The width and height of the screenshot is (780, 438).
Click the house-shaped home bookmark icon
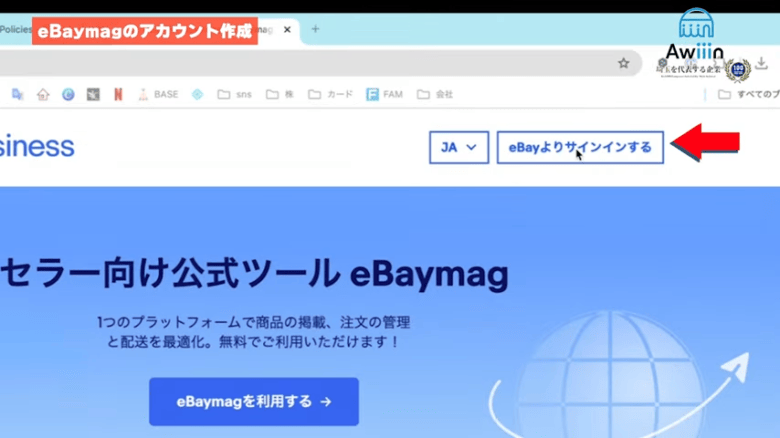pyautogui.click(x=43, y=95)
